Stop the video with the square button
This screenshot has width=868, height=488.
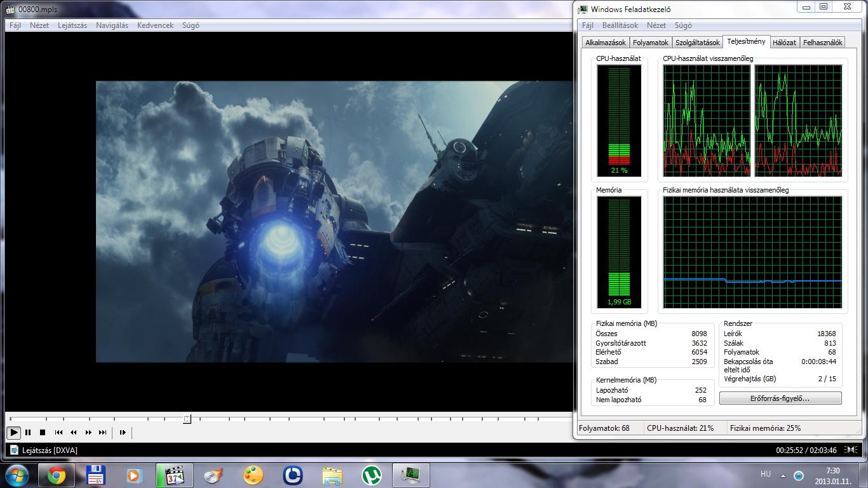point(43,432)
